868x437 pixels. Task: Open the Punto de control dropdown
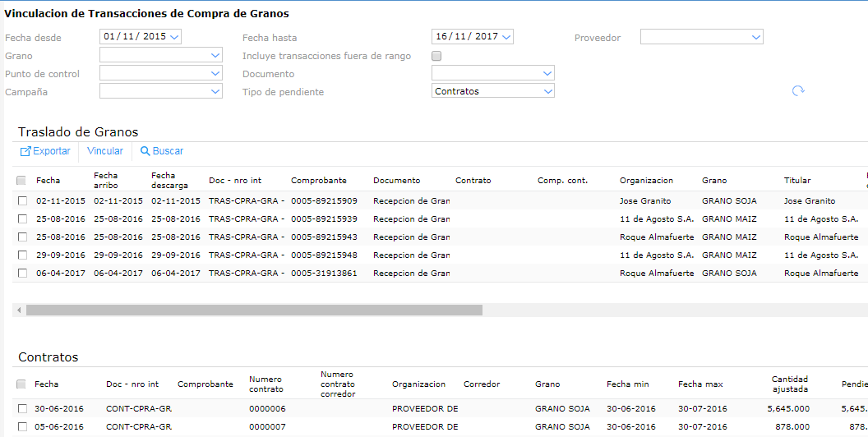[215, 73]
